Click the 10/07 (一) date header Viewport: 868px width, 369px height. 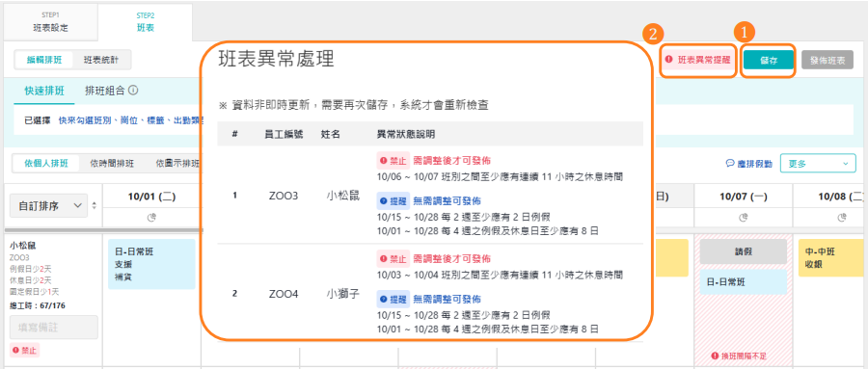pos(743,196)
